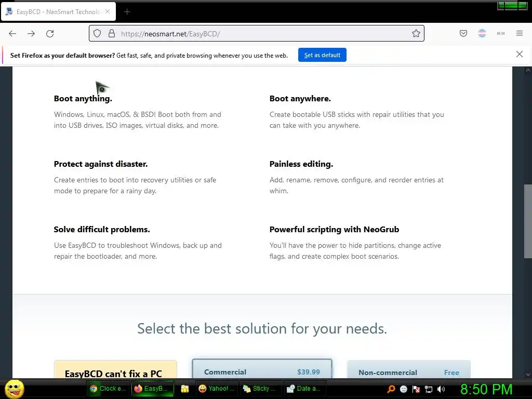
Task: Click 'Select the best solution for your needs.'
Action: coord(262,328)
